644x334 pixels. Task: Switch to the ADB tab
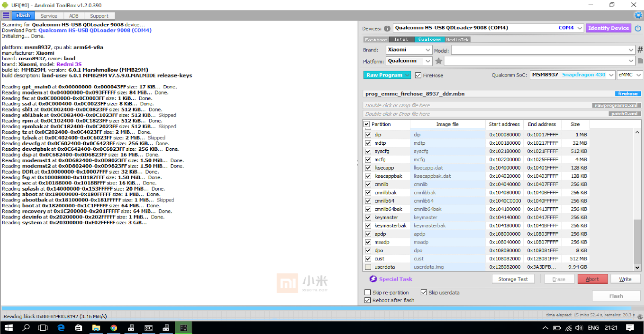click(74, 16)
